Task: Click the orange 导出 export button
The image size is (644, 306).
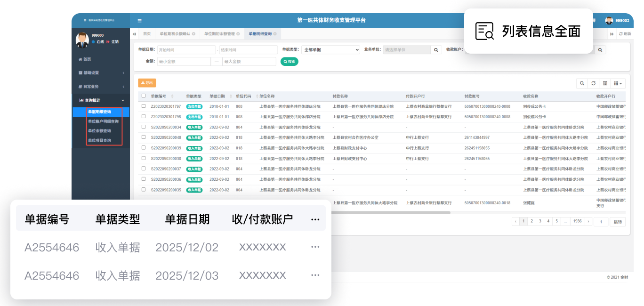Action: tap(147, 83)
